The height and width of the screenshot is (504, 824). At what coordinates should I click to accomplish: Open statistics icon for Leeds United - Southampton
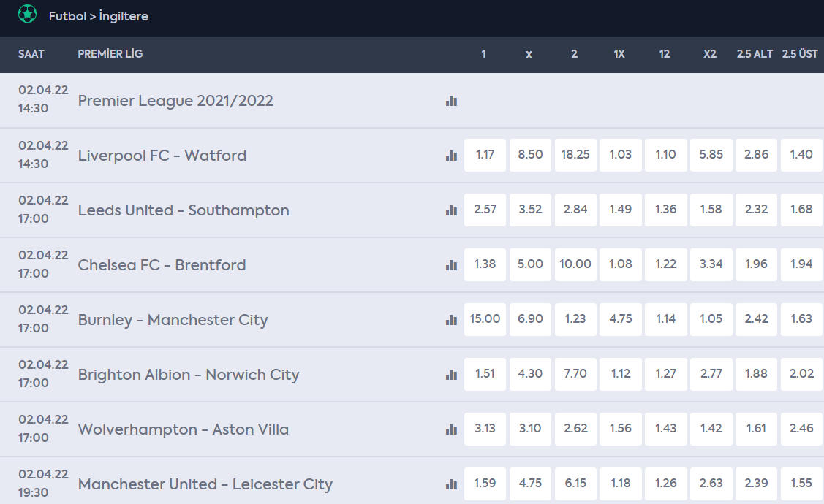pos(451,210)
